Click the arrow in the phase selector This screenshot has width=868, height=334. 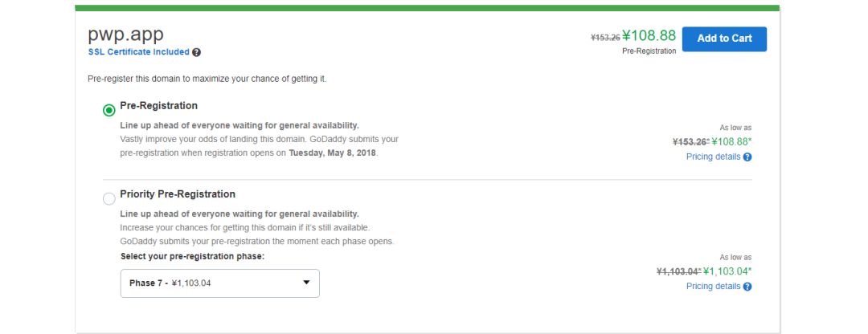[306, 283]
